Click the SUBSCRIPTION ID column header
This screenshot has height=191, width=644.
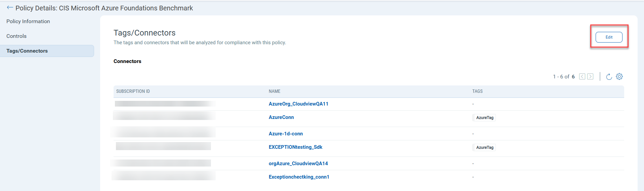click(133, 91)
